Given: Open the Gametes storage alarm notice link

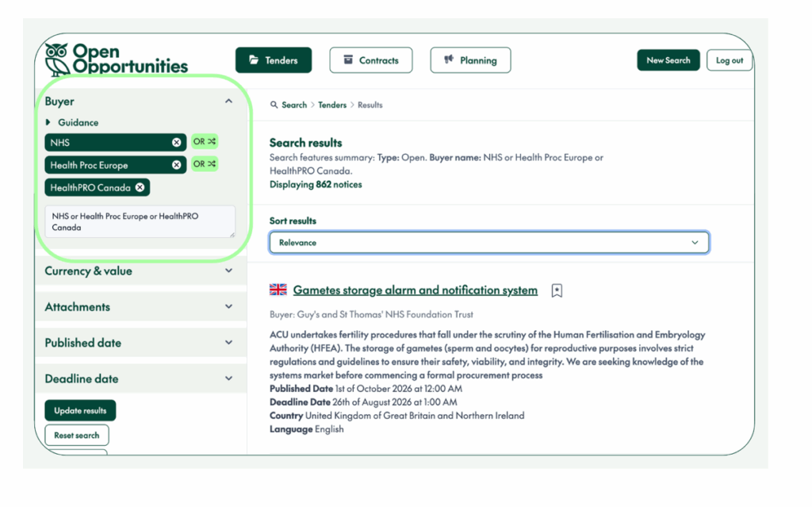Looking at the screenshot, I should 415,290.
